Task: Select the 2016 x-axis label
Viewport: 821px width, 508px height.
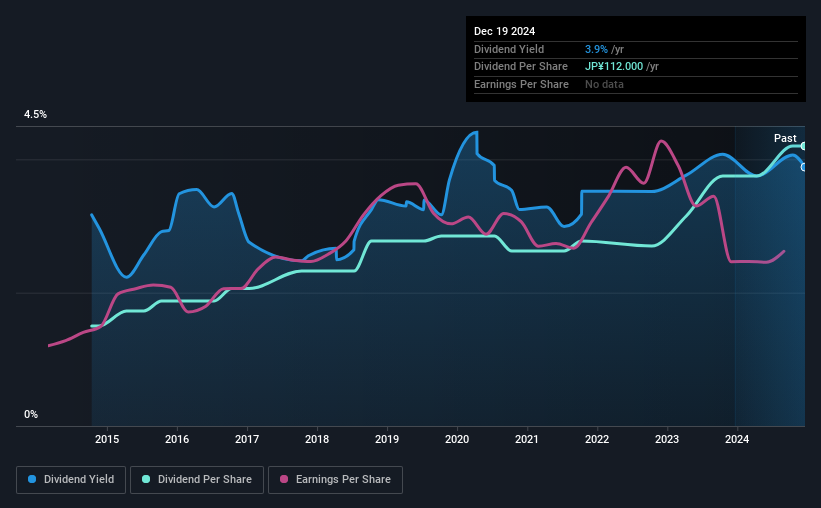Action: click(177, 439)
